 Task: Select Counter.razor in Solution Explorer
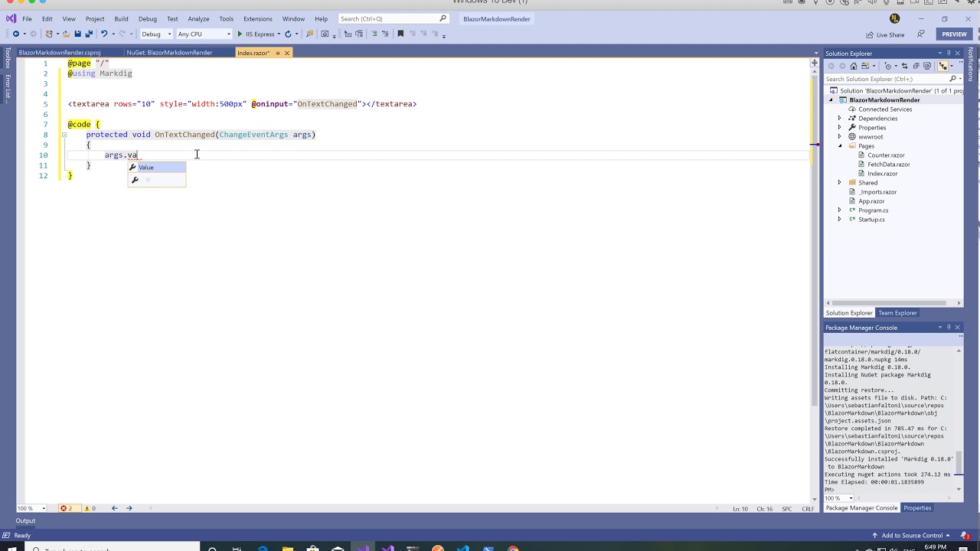pyautogui.click(x=886, y=155)
